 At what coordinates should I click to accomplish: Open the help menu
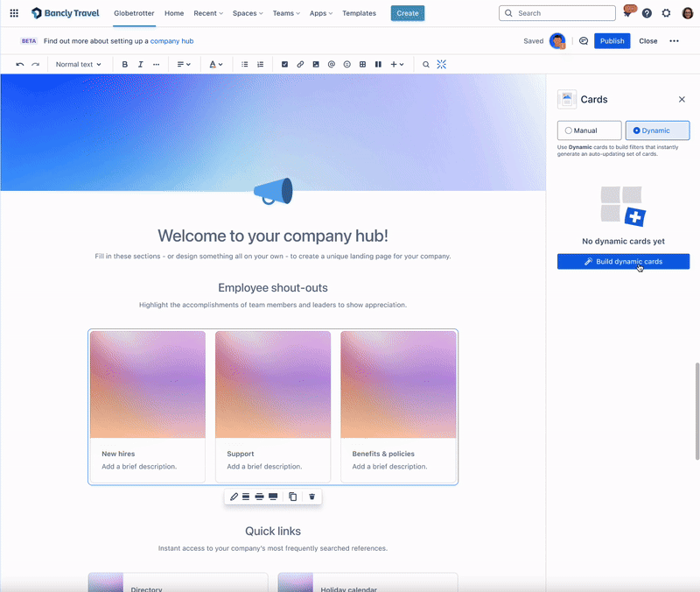click(647, 13)
